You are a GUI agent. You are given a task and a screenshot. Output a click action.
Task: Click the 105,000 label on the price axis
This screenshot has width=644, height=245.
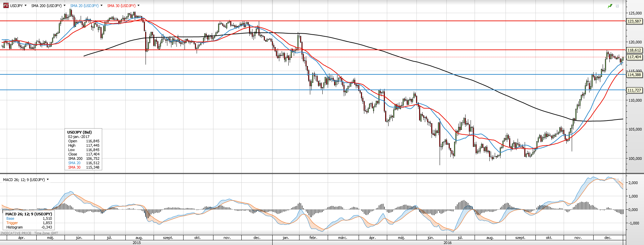pos(635,129)
